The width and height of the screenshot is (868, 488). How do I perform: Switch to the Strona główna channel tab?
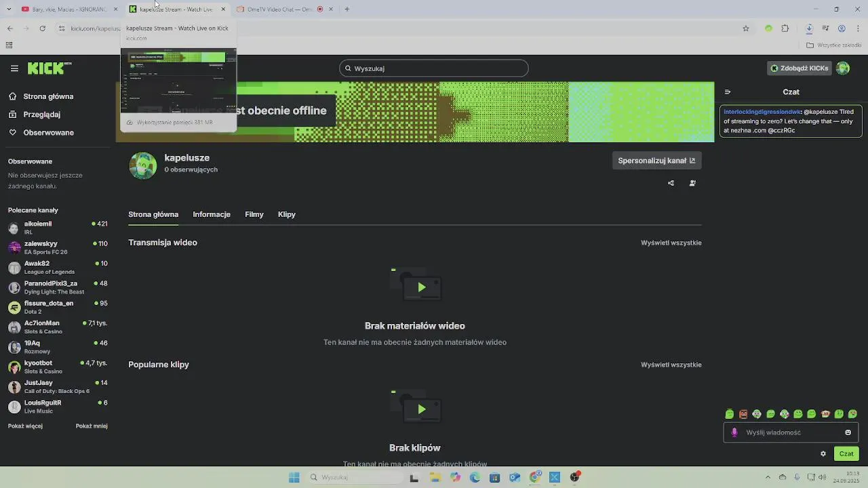point(153,214)
